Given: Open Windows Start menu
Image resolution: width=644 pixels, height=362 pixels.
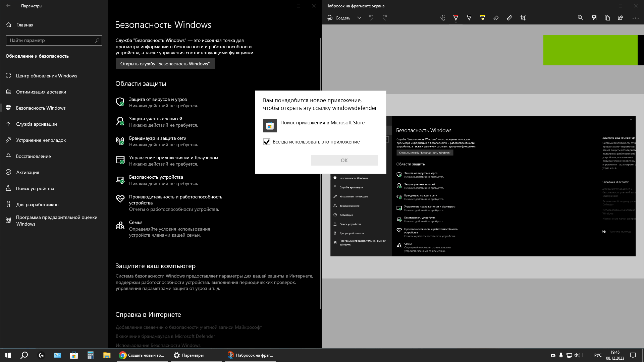Looking at the screenshot, I should pos(8,355).
